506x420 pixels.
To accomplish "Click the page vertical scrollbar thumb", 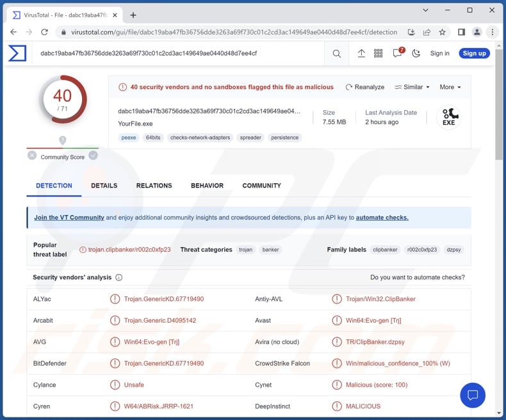I will pyautogui.click(x=499, y=104).
